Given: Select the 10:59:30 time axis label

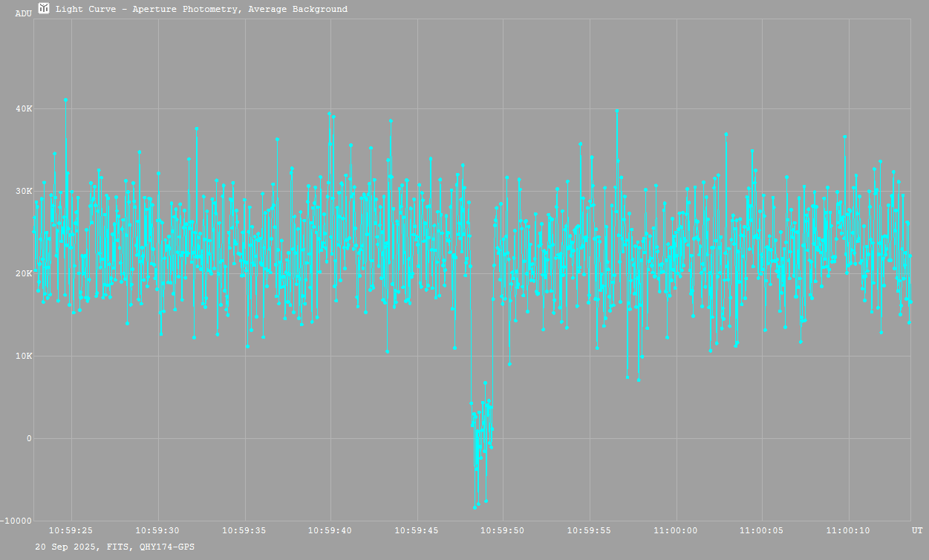Looking at the screenshot, I should pos(157,531).
